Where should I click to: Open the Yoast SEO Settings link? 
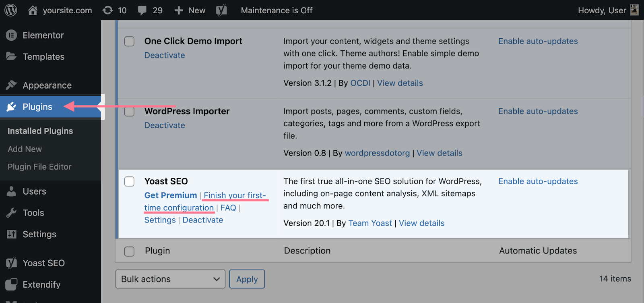[160, 220]
